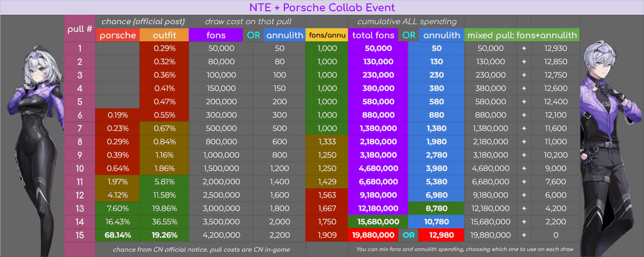Select pull number 1 row label

[x=79, y=48]
